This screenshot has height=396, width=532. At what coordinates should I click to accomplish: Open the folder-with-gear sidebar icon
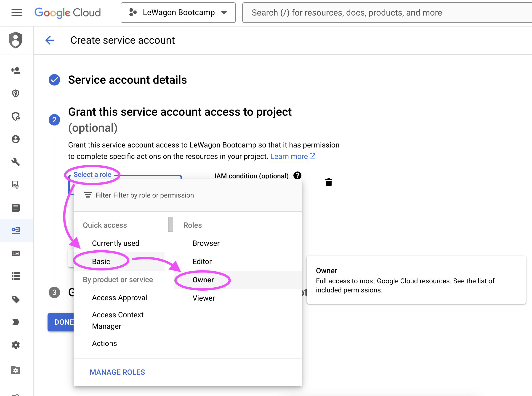click(x=16, y=370)
